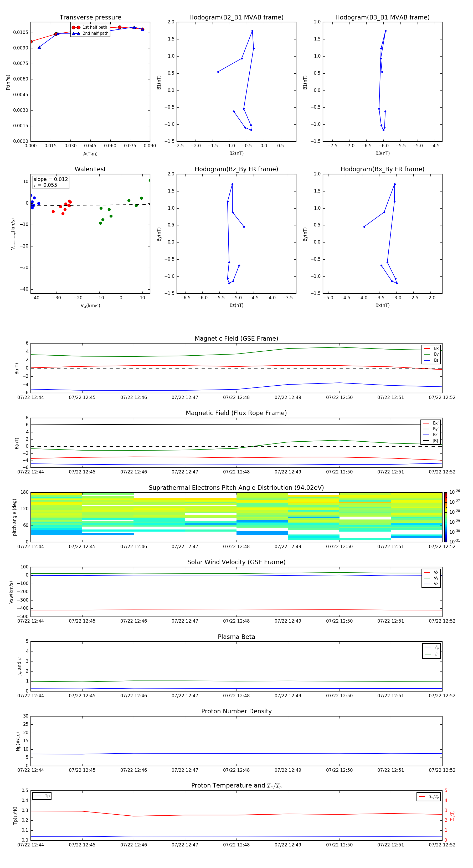
Task: Select "Vz" in the solar wind legend
Action: (x=431, y=584)
